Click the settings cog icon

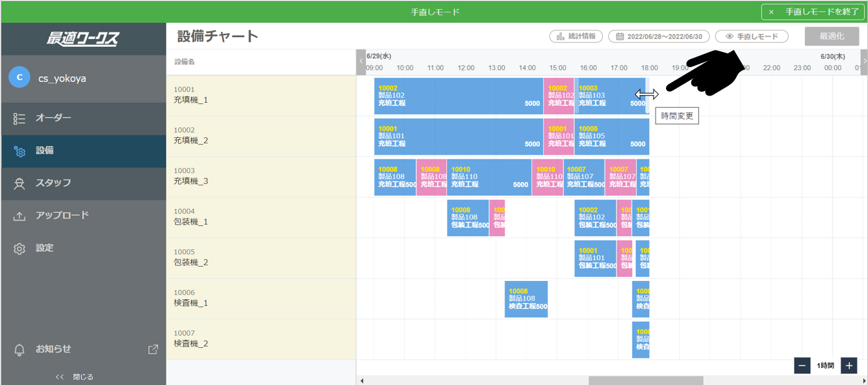tap(19, 248)
